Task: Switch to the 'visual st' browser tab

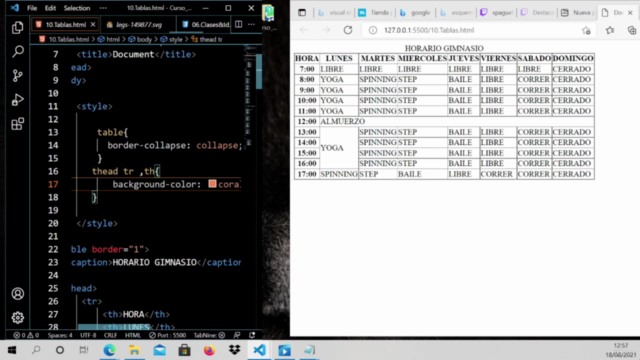Action: [334, 13]
